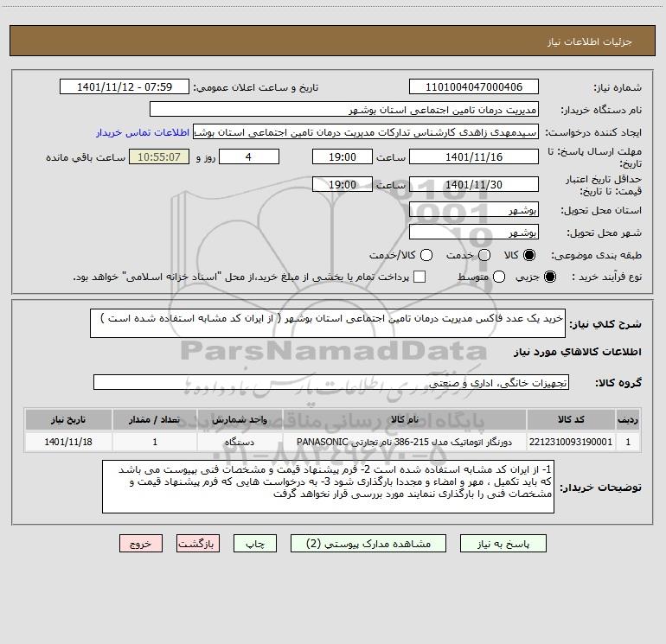Click the remaining time 10:55:07 field
The image size is (666, 644).
point(159,156)
